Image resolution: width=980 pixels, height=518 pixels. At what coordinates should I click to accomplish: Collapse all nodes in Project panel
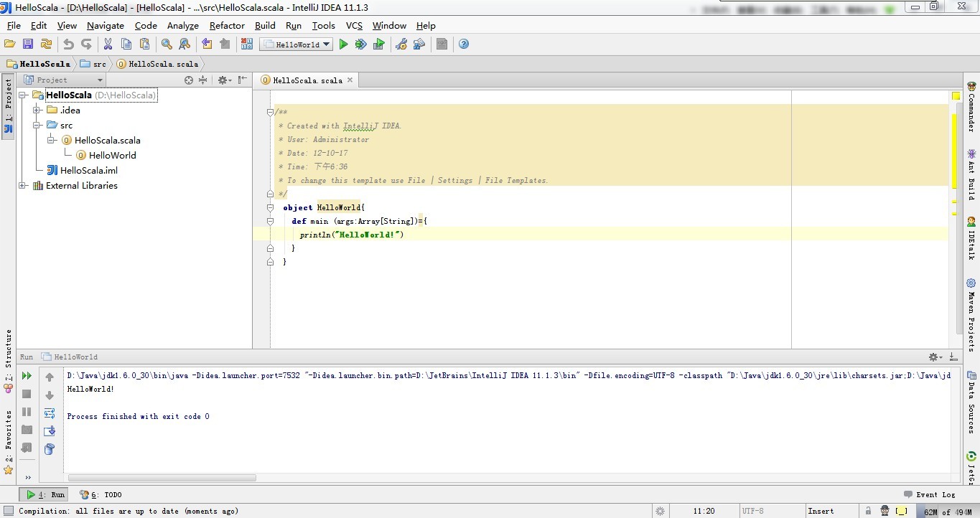click(x=202, y=80)
